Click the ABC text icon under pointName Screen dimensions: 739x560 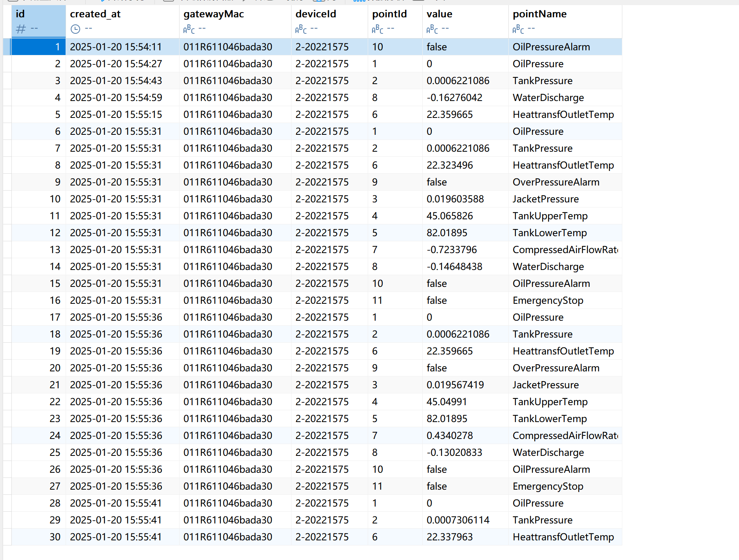point(518,29)
